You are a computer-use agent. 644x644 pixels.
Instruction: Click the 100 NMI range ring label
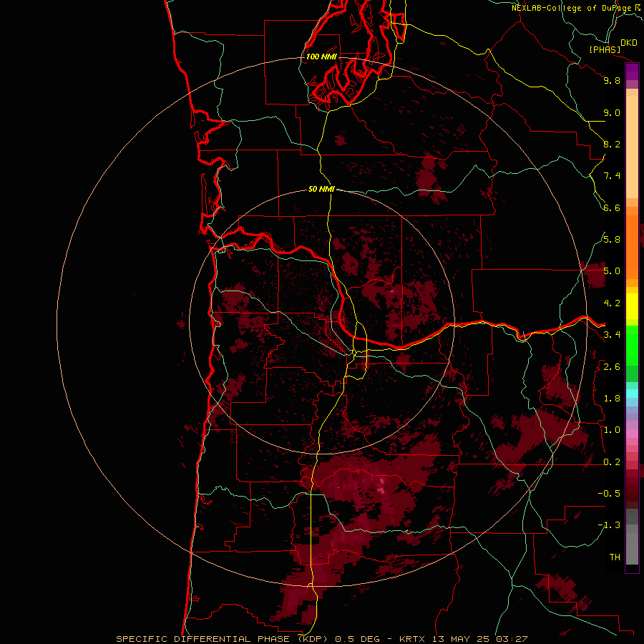(x=321, y=57)
